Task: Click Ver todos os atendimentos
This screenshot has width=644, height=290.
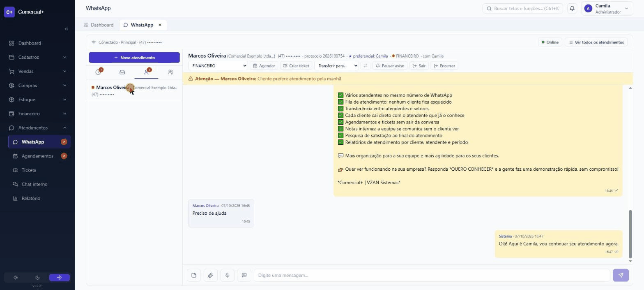Action: (x=596, y=42)
